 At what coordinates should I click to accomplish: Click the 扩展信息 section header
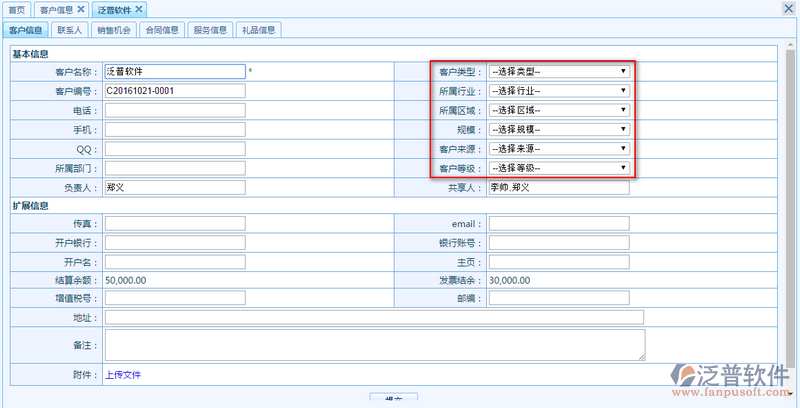(x=31, y=206)
